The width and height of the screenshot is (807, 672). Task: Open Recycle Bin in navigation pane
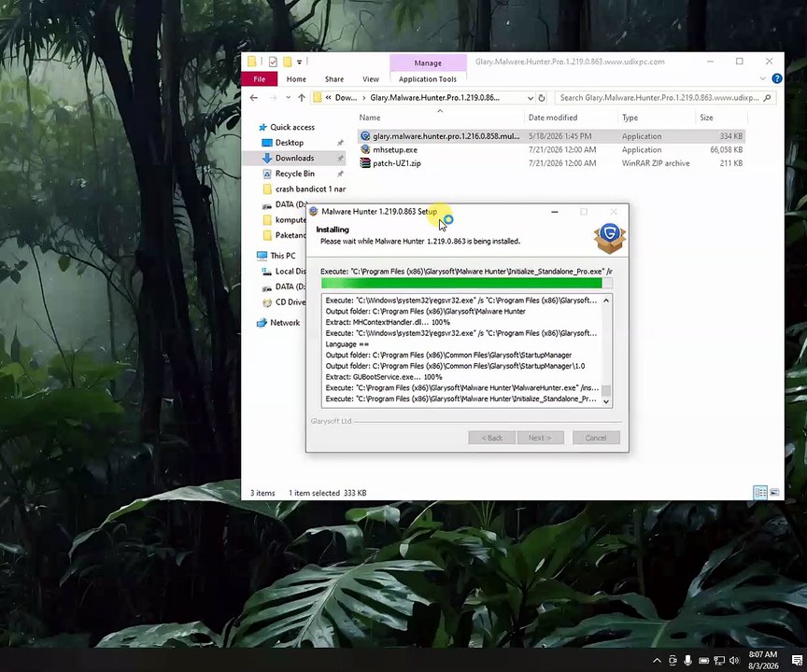click(x=294, y=174)
